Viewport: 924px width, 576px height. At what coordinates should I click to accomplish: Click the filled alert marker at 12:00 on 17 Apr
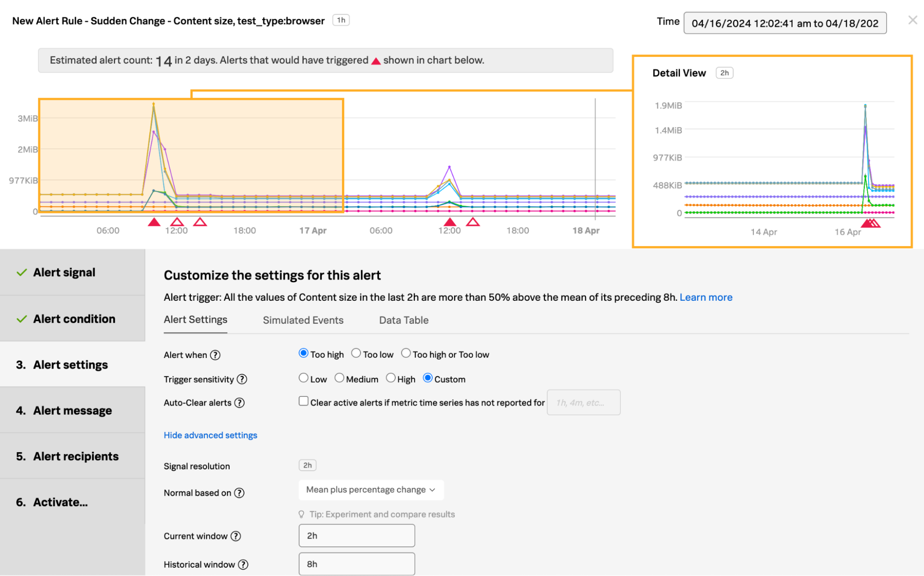[x=450, y=222]
